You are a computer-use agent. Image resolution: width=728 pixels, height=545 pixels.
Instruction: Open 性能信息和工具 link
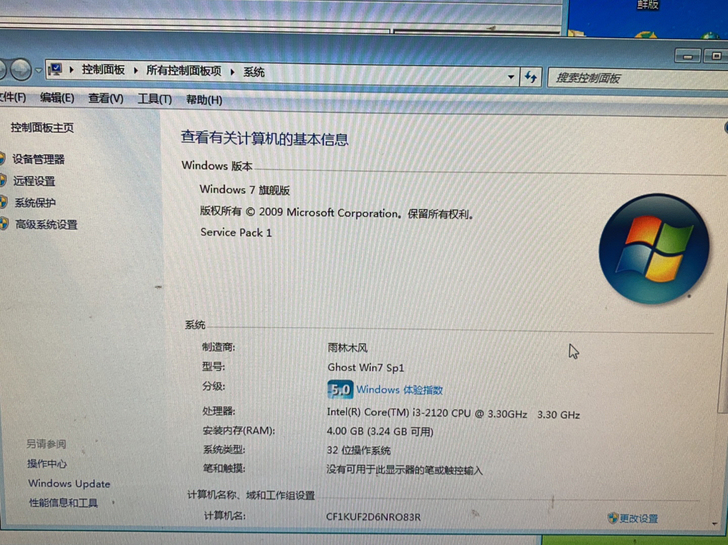(64, 503)
